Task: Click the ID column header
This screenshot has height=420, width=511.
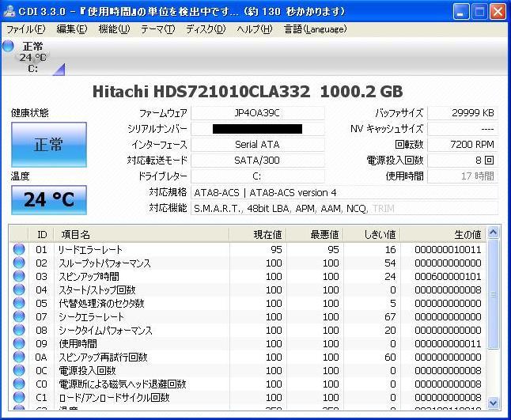Action: coord(41,234)
